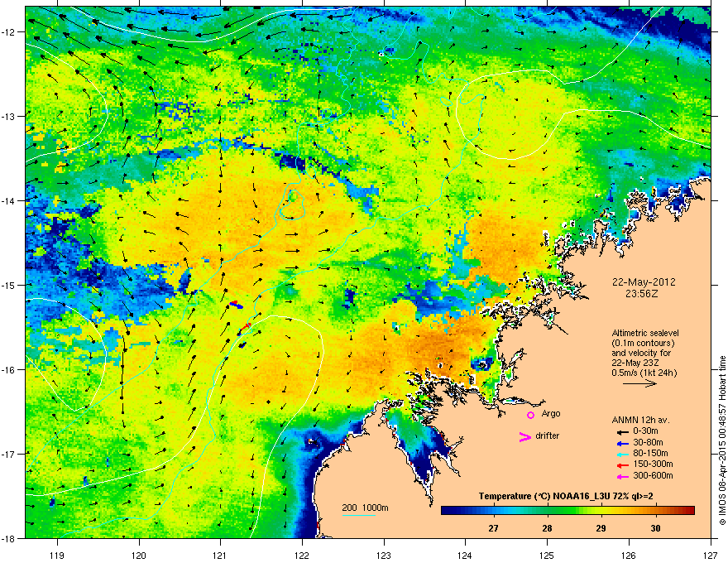Image resolution: width=728 pixels, height=563 pixels.
Task: Click the longitude axis label 126
Action: pos(629,555)
